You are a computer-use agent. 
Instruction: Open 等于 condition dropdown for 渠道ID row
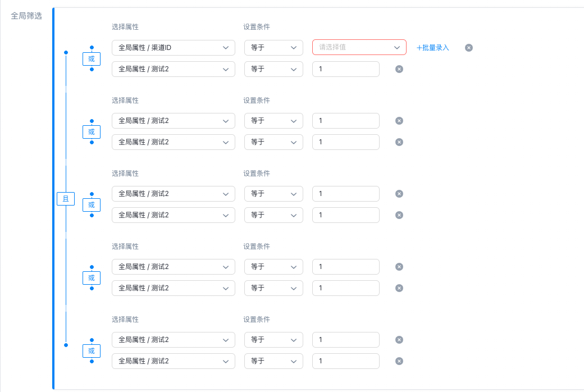273,48
